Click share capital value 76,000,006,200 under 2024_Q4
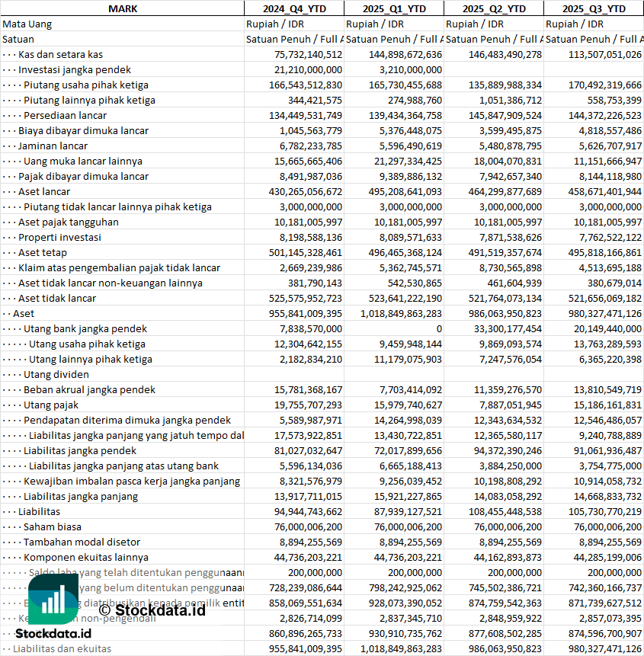Image resolution: width=644 pixels, height=656 pixels. tap(309, 527)
